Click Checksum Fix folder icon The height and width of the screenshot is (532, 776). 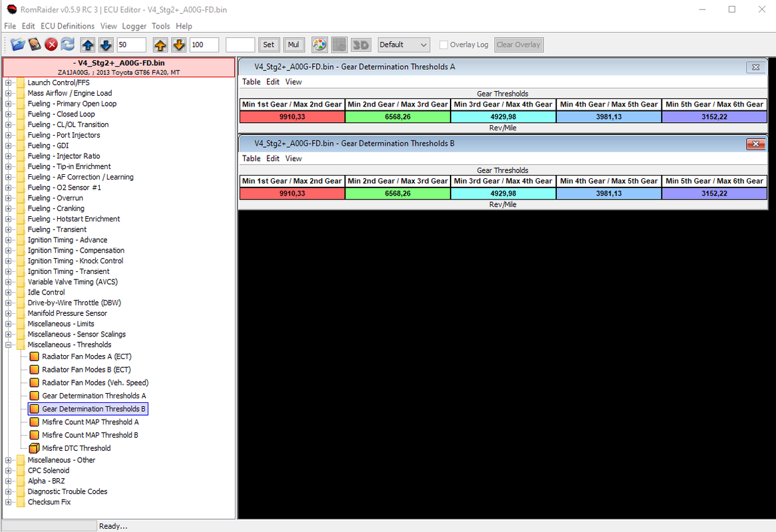tap(21, 502)
